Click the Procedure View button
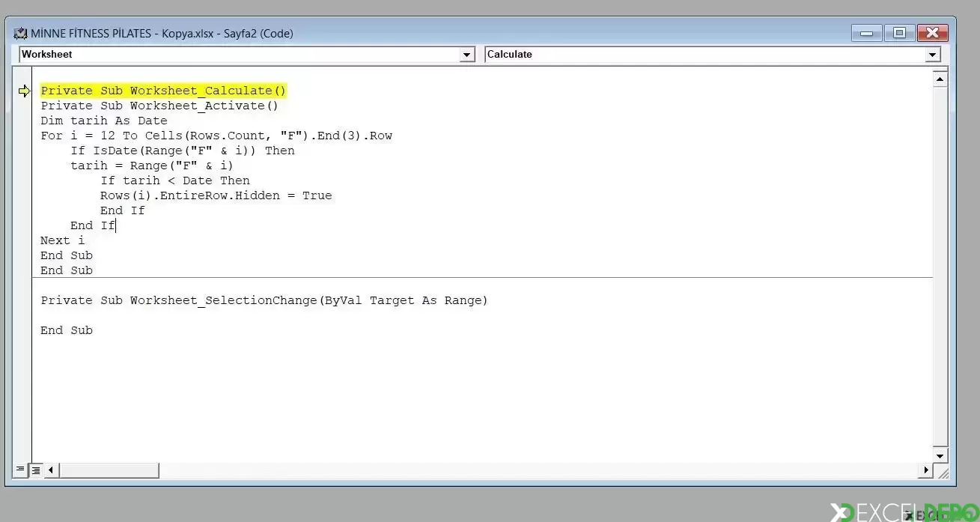This screenshot has width=980, height=522. pyautogui.click(x=20, y=470)
